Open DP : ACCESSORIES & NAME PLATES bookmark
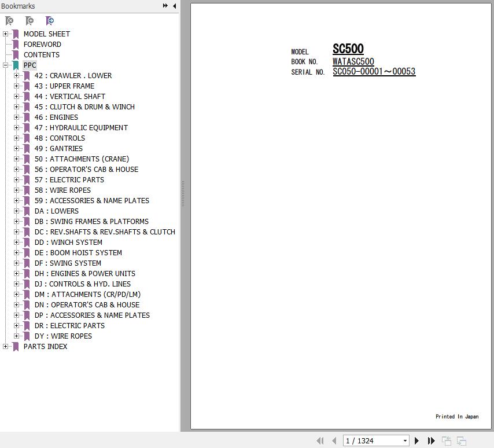Image resolution: width=494 pixels, height=448 pixels. pos(92,315)
